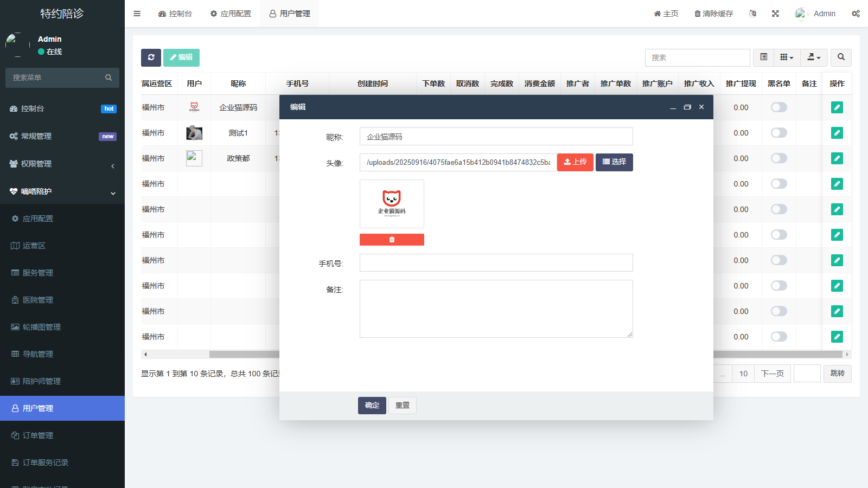Click the right arrow of horizontal scrollbar
868x488 pixels.
847,355
